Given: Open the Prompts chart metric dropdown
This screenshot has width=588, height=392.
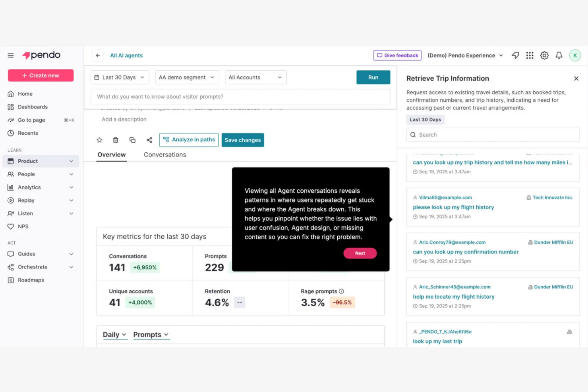Looking at the screenshot, I should [151, 335].
